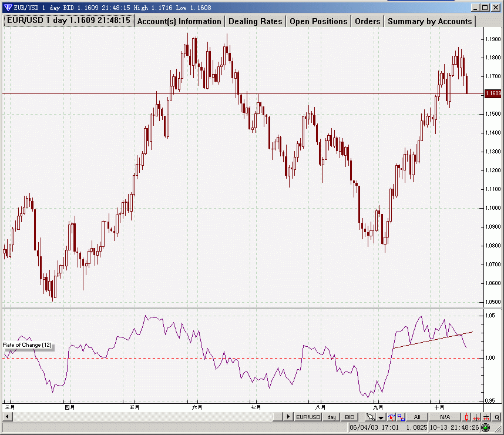Click the Rate of Change (12) indicator label
504x435 pixels.
click(27, 345)
